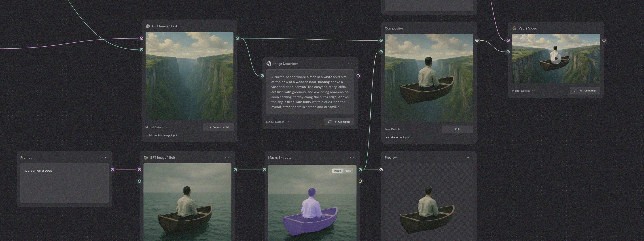Open the Masks Extractor node options menu
The image size is (644, 241).
[352, 158]
